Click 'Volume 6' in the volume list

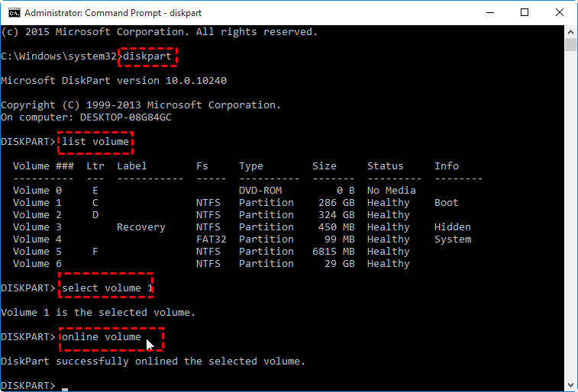37,264
